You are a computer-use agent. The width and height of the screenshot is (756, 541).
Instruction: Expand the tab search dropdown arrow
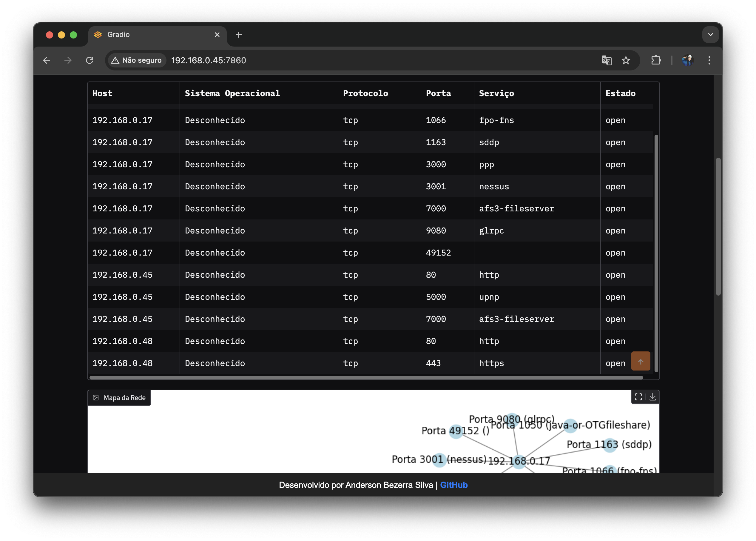click(x=710, y=35)
